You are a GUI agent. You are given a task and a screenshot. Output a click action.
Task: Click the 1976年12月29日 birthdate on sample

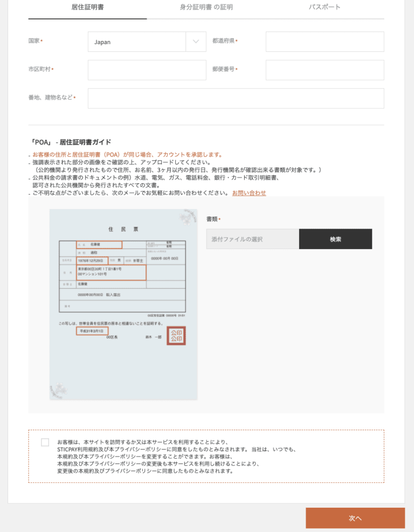pos(92,260)
